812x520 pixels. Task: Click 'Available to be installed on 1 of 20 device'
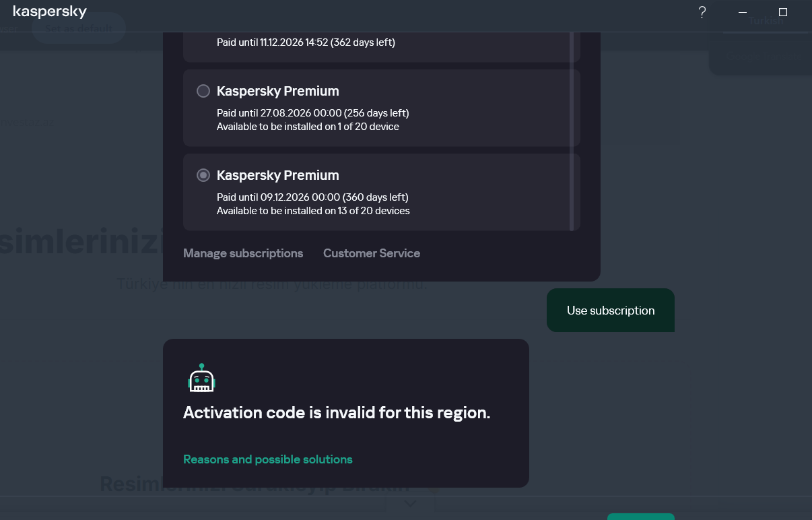pos(308,127)
